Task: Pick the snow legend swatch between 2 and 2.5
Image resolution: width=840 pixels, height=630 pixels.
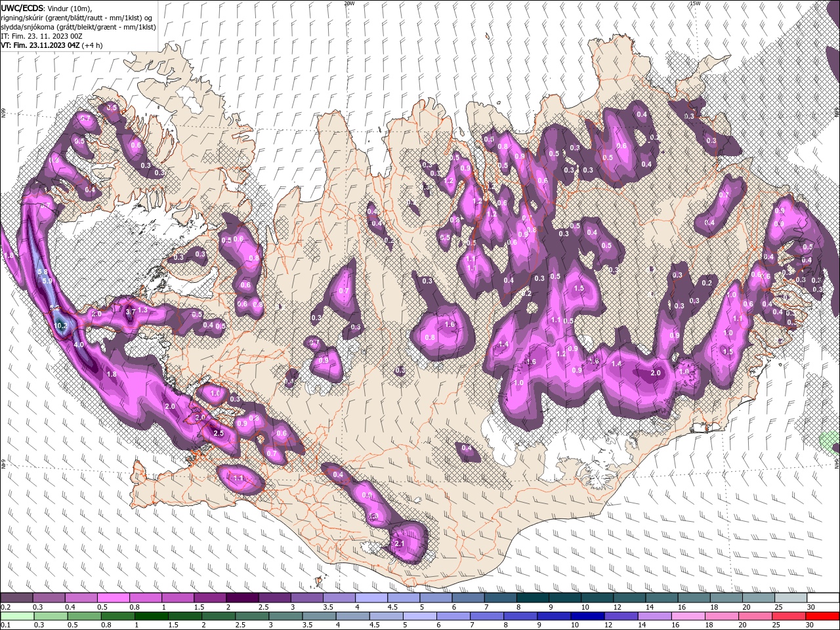Action: pyautogui.click(x=241, y=598)
